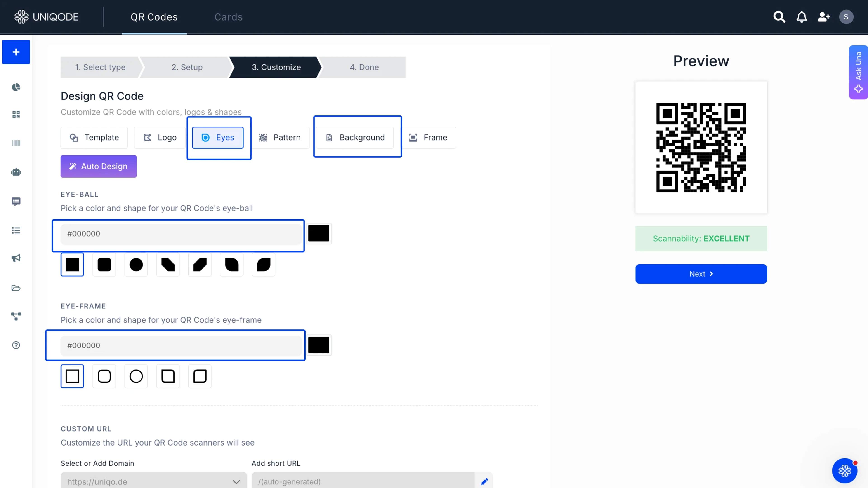Go back to step 1. Select type
Image resolution: width=868 pixels, height=488 pixels.
point(100,67)
